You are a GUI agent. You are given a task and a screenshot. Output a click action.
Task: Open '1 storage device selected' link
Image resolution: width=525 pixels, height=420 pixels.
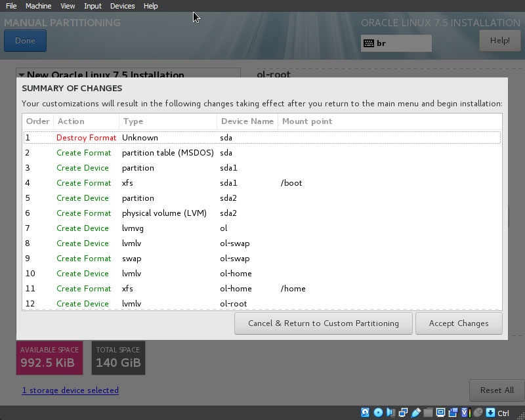(70, 390)
